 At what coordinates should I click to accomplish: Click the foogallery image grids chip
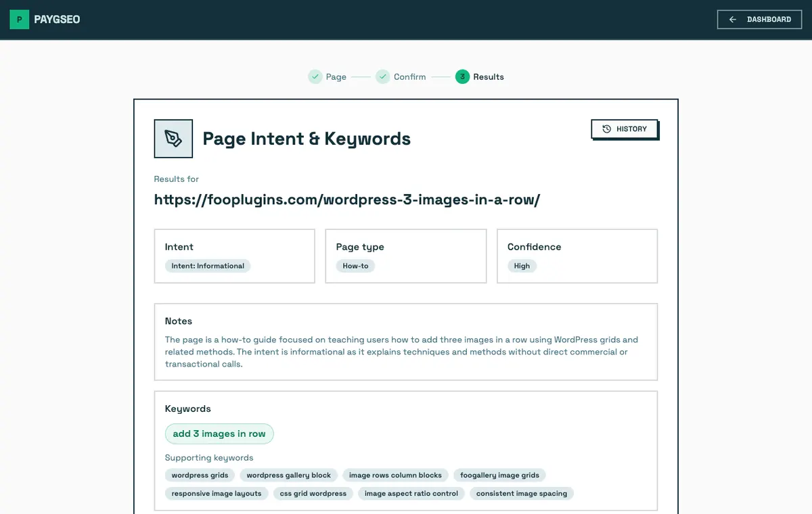pos(499,475)
